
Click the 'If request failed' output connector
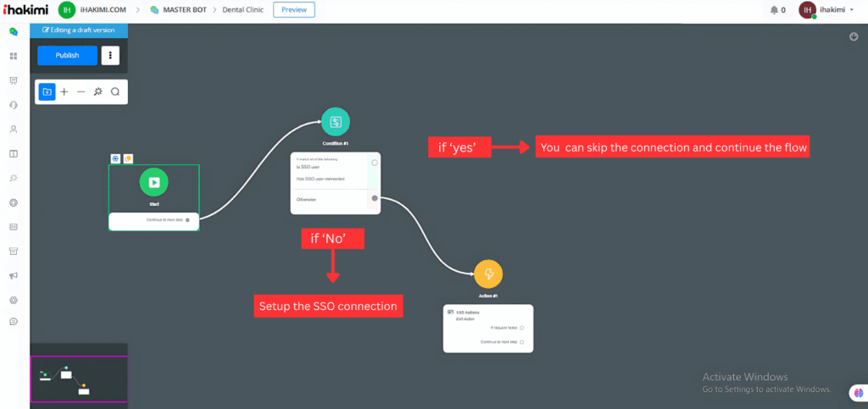point(522,328)
